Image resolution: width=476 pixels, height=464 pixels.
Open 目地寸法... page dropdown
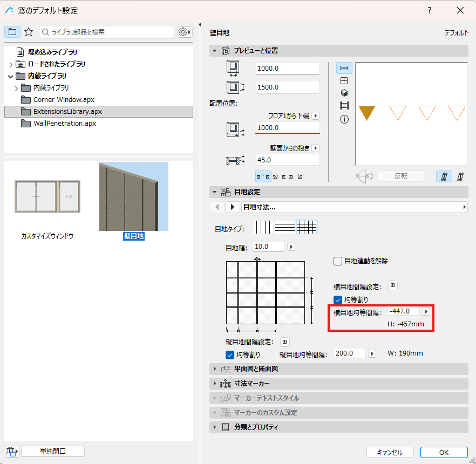355,207
